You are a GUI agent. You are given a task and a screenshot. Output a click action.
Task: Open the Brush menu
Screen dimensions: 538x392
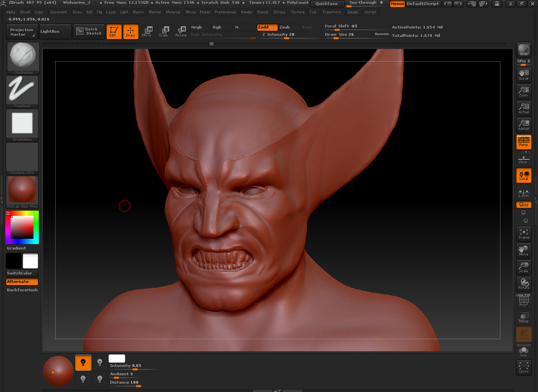[x=25, y=12]
